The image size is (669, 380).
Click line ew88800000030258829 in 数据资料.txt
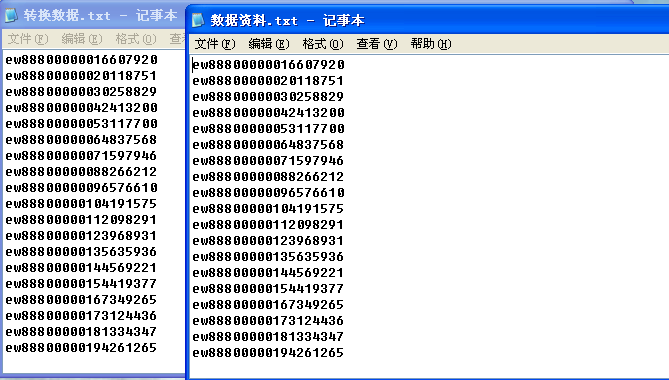coord(268,97)
